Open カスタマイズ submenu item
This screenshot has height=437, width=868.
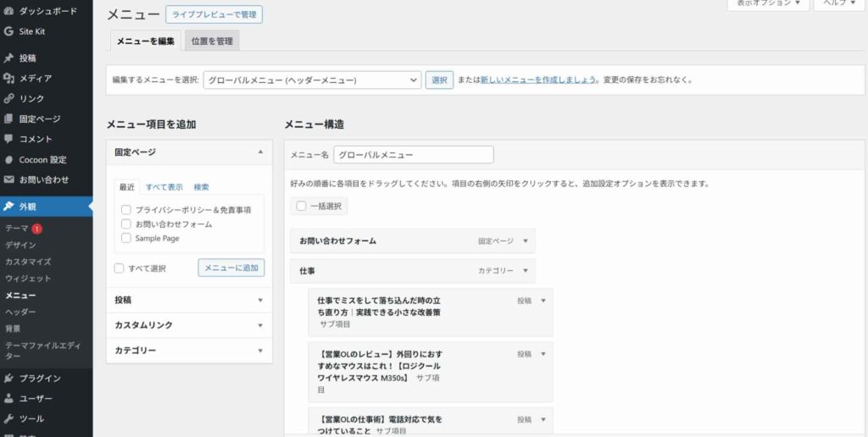pos(28,262)
